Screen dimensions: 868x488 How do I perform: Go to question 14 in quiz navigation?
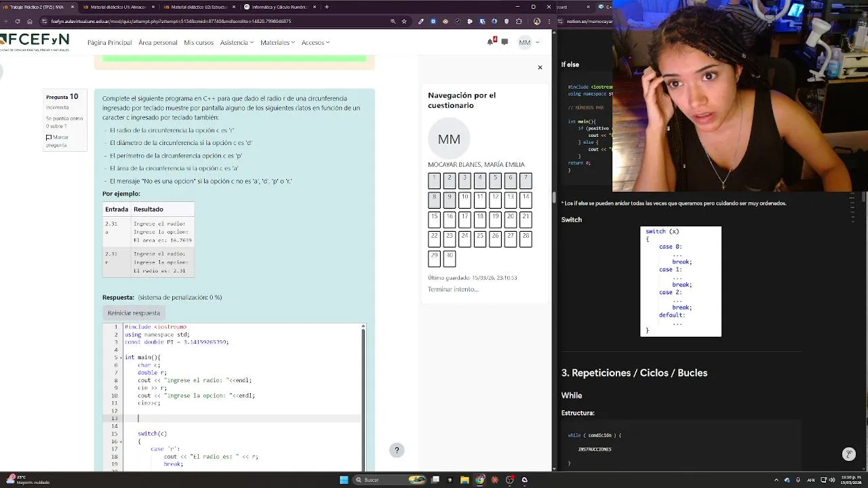tap(526, 200)
